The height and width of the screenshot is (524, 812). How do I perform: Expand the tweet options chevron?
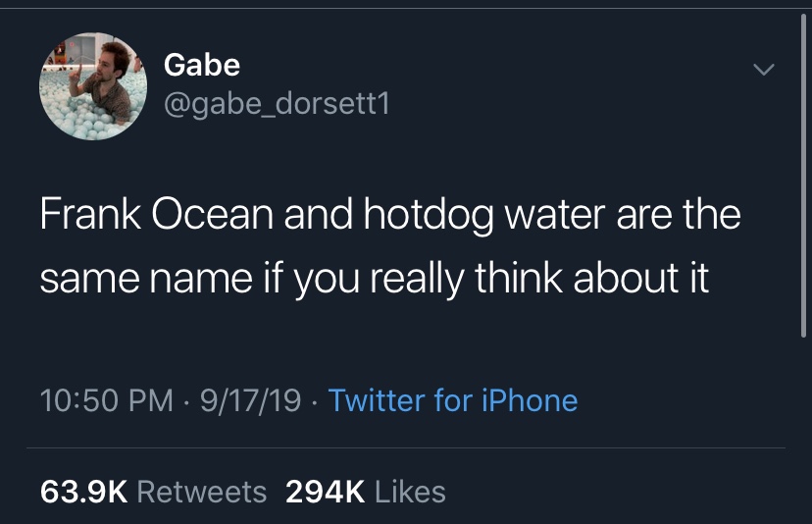point(762,70)
